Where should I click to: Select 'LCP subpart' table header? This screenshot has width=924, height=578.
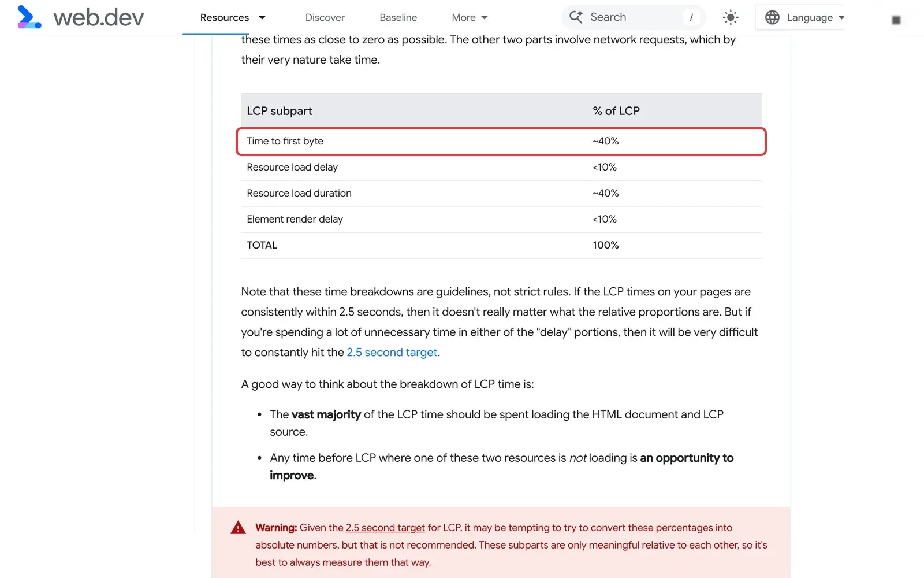coord(280,111)
